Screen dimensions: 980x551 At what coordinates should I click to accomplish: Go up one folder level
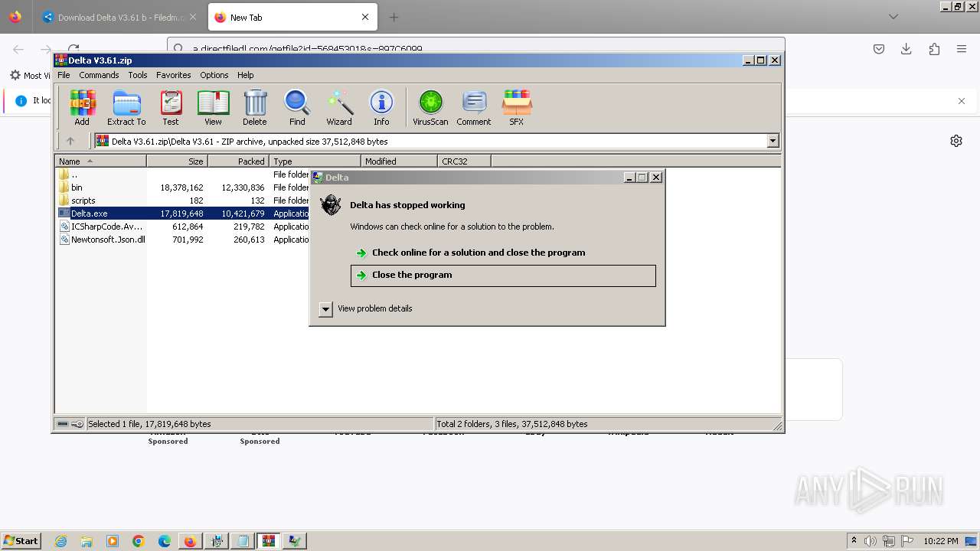point(70,141)
